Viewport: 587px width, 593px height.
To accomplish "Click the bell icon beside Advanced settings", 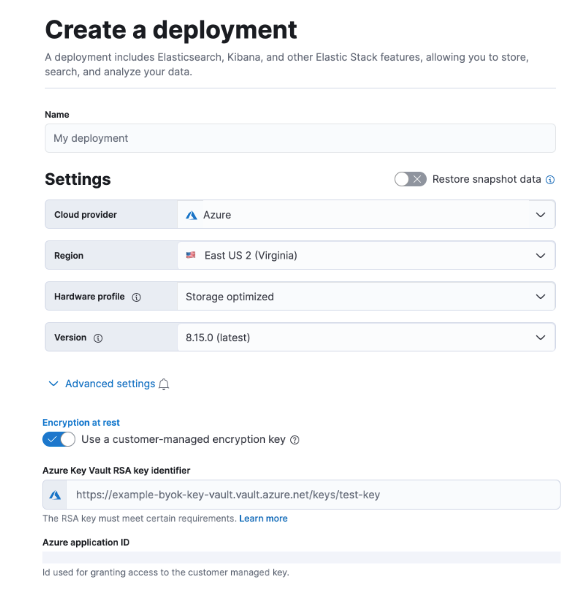I will pyautogui.click(x=164, y=384).
